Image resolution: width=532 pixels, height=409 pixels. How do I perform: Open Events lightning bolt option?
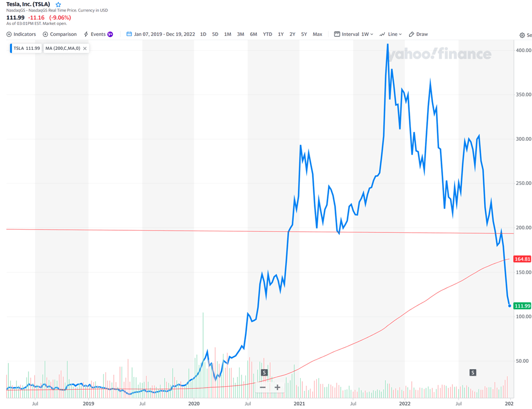(x=86, y=34)
